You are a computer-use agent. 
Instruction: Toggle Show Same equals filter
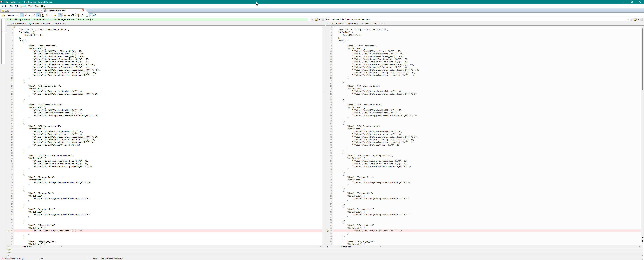pyautogui.click(x=29, y=15)
